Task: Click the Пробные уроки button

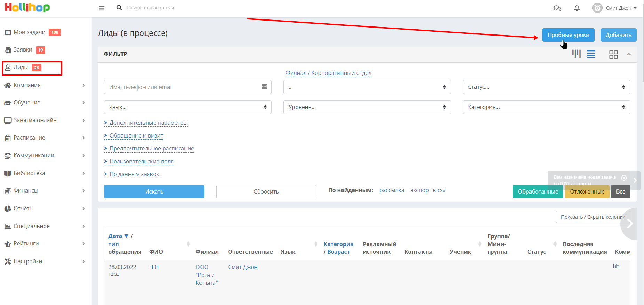Action: [568, 35]
